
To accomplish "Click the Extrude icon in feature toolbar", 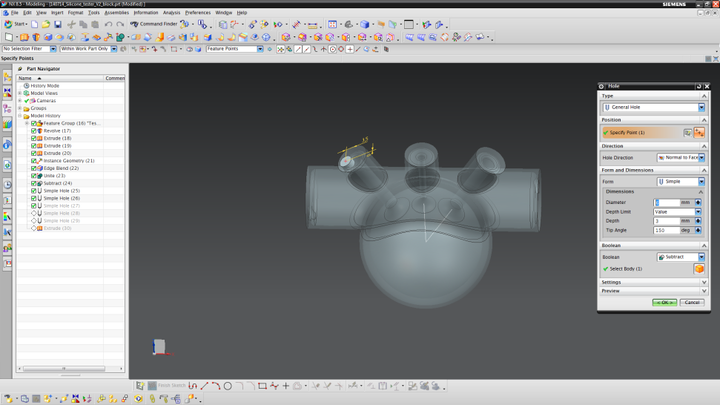I will pyautogui.click(x=24, y=37).
